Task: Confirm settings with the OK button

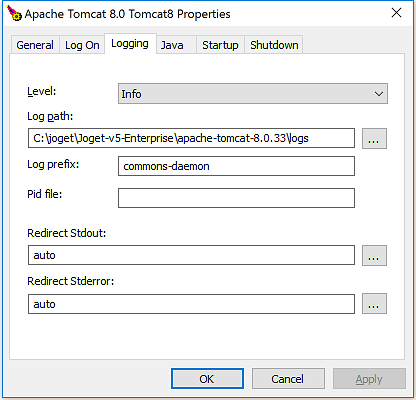Action: pos(207,379)
